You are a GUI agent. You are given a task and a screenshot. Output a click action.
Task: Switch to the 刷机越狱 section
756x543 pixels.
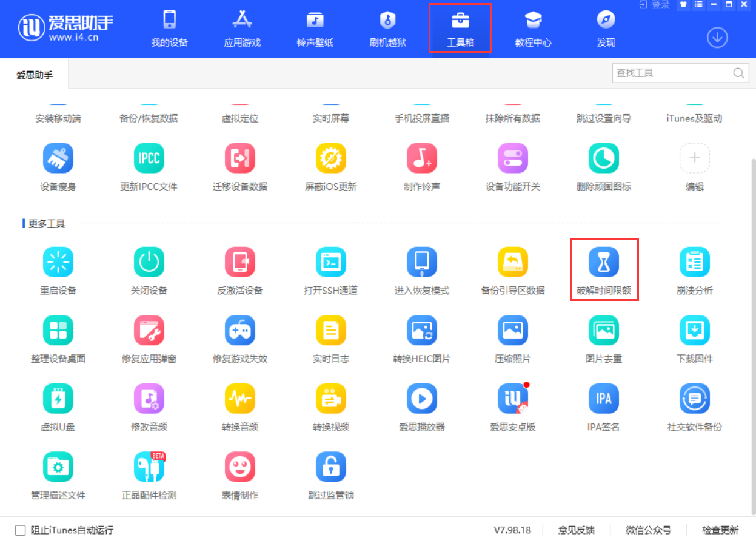point(387,27)
